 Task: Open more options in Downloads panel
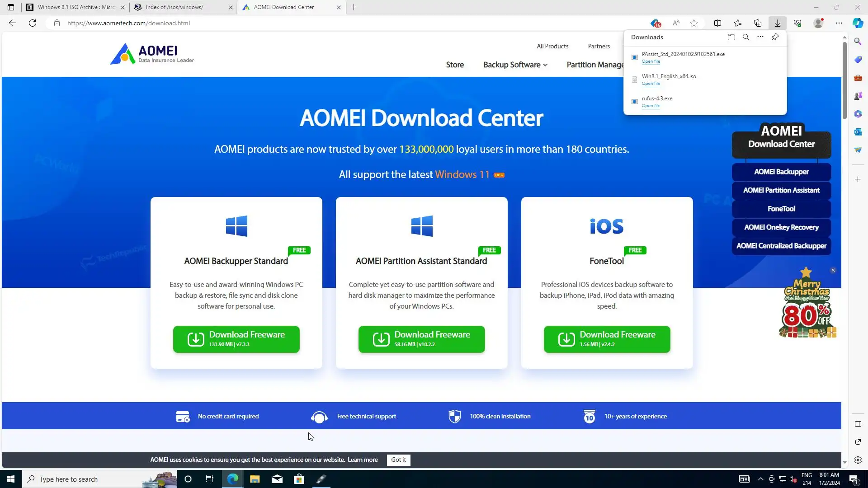tap(760, 37)
